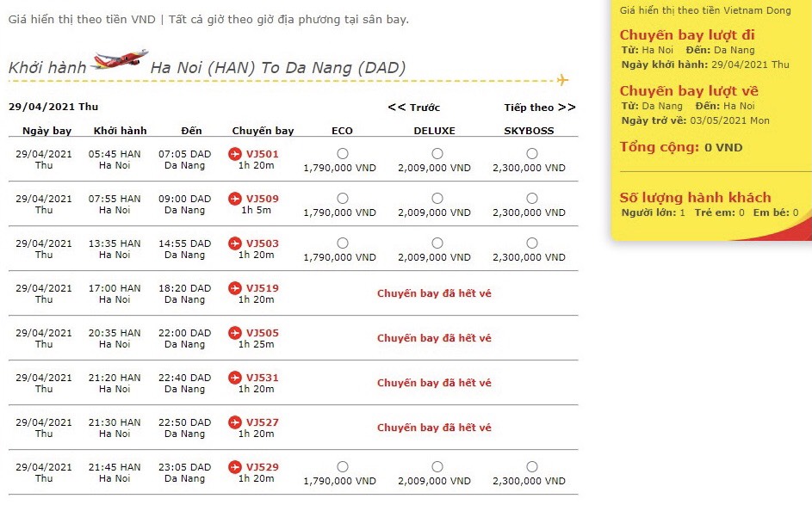Click the Đến column header

click(192, 131)
